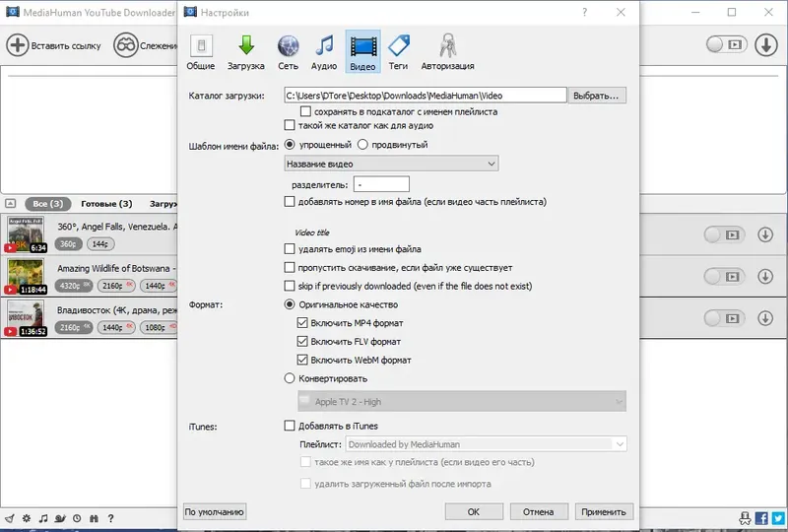Screen dimensions: 788x532
Task: Open the Аудио settings tab
Action: pos(324,52)
